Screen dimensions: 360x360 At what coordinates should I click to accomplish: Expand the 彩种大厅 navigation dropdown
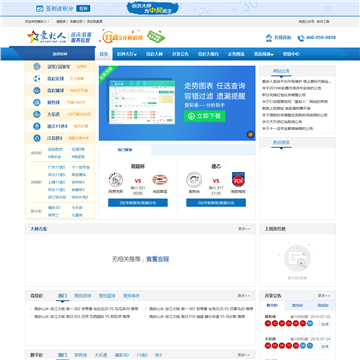click(x=127, y=54)
